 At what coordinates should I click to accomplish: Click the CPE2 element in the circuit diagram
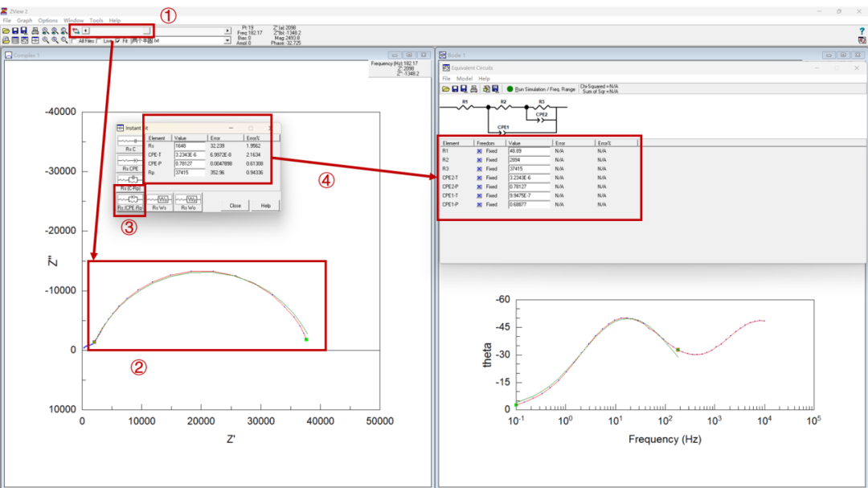(542, 118)
